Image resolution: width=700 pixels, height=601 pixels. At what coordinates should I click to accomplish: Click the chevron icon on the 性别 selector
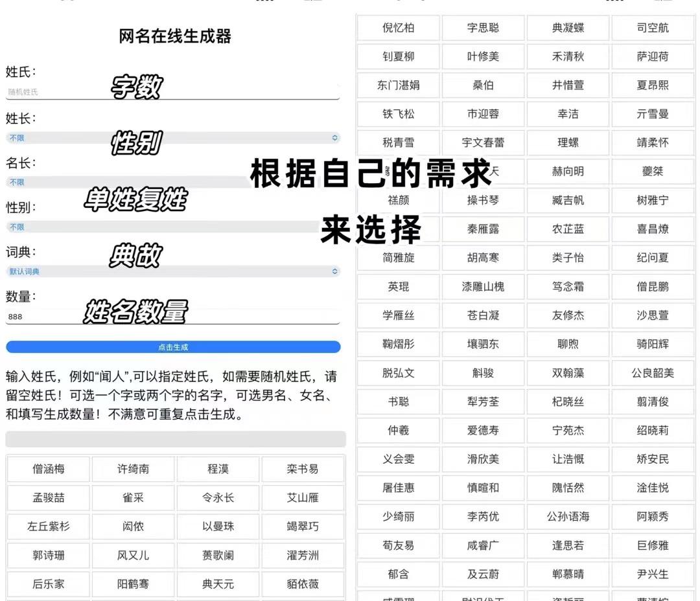coord(334,227)
